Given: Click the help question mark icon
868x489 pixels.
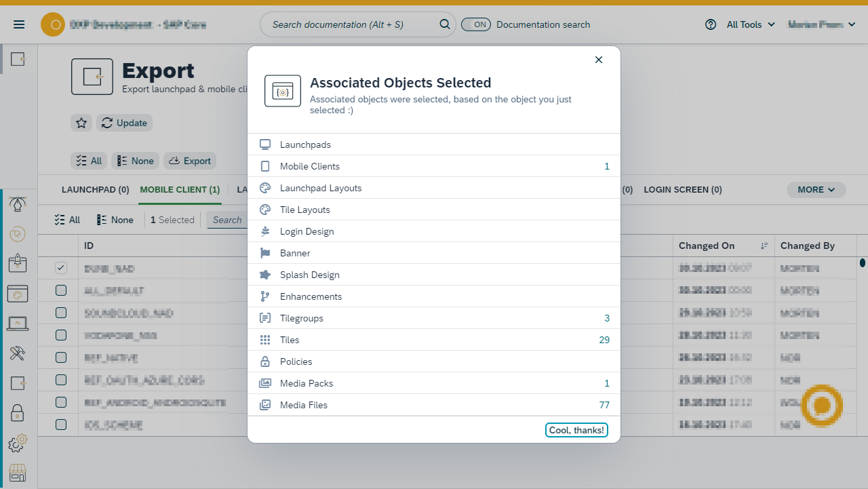Looking at the screenshot, I should [711, 24].
